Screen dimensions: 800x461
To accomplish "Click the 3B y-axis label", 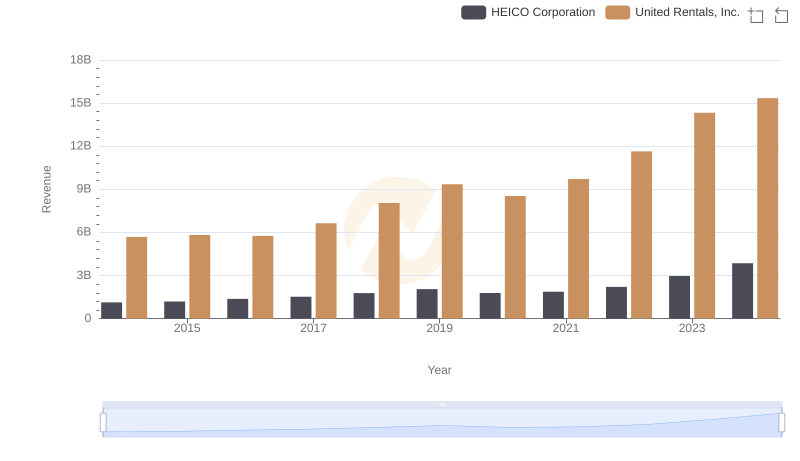I will 84,275.
